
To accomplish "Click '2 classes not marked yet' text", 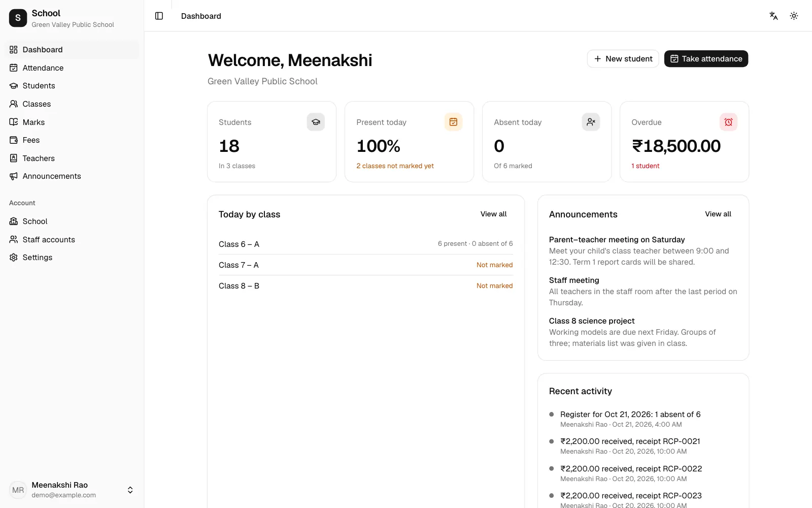I will coord(395,166).
